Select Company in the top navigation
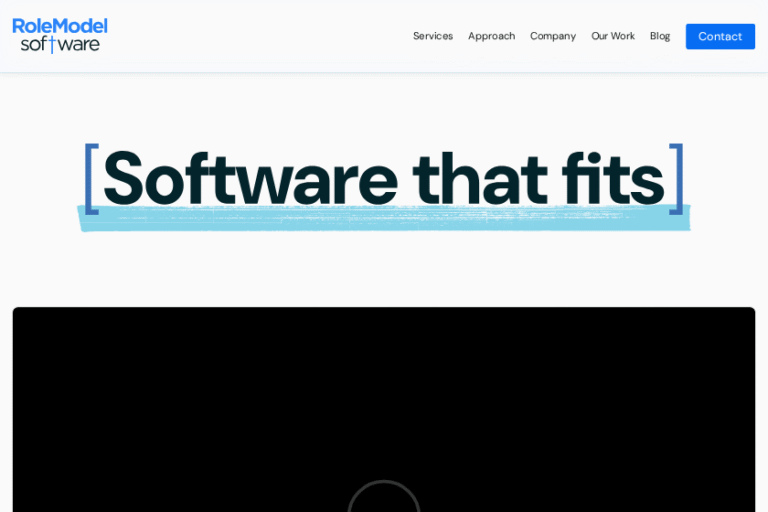This screenshot has width=768, height=512. click(x=552, y=36)
